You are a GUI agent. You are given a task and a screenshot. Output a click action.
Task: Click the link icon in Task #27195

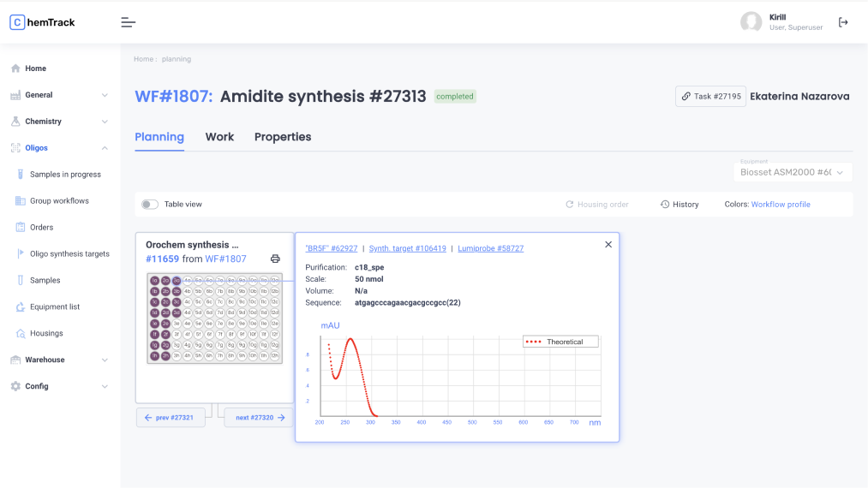coord(685,96)
